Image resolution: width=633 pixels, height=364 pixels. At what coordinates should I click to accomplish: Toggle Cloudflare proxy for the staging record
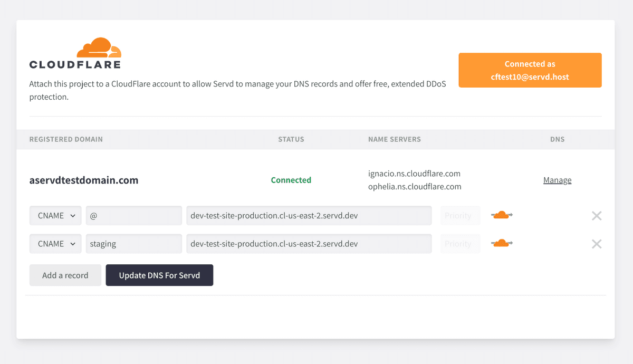click(x=502, y=243)
